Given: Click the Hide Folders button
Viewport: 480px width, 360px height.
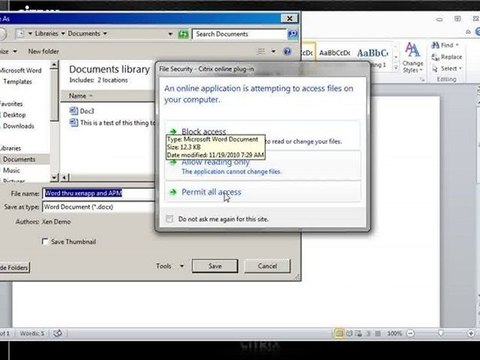Looking at the screenshot, I should pyautogui.click(x=14, y=267).
